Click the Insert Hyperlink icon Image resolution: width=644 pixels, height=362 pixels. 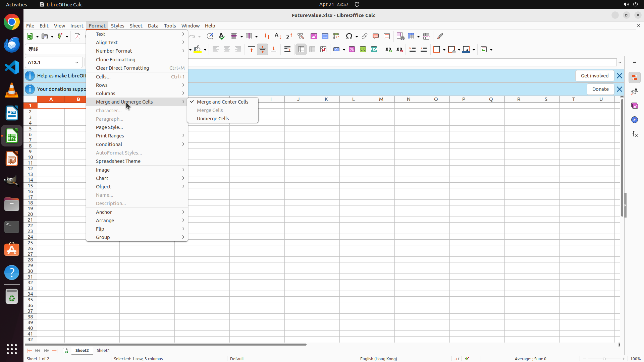pyautogui.click(x=365, y=36)
